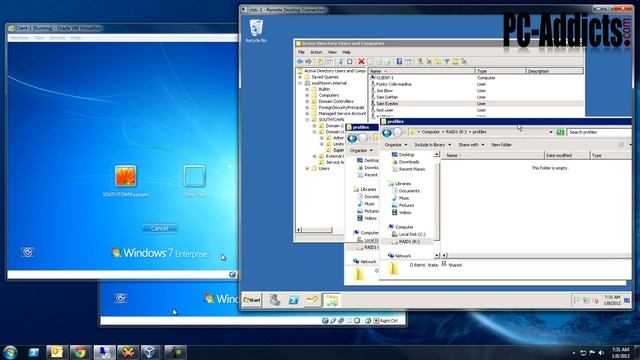The height and width of the screenshot is (360, 640).
Task: Select Local Disk (C:) in front profiles nav pane
Action: click(x=409, y=234)
